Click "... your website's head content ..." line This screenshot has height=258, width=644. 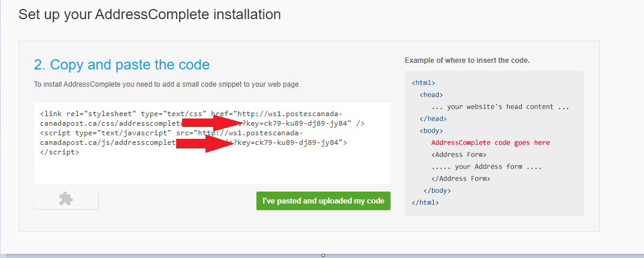click(x=500, y=107)
